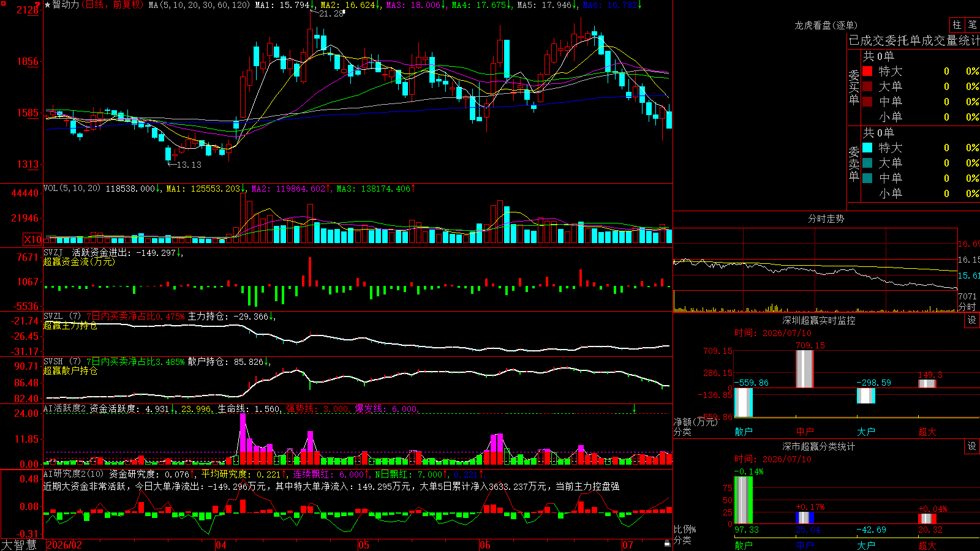Click the 大智慧 logo label at bottom-left
The image size is (980, 551).
click(x=19, y=545)
